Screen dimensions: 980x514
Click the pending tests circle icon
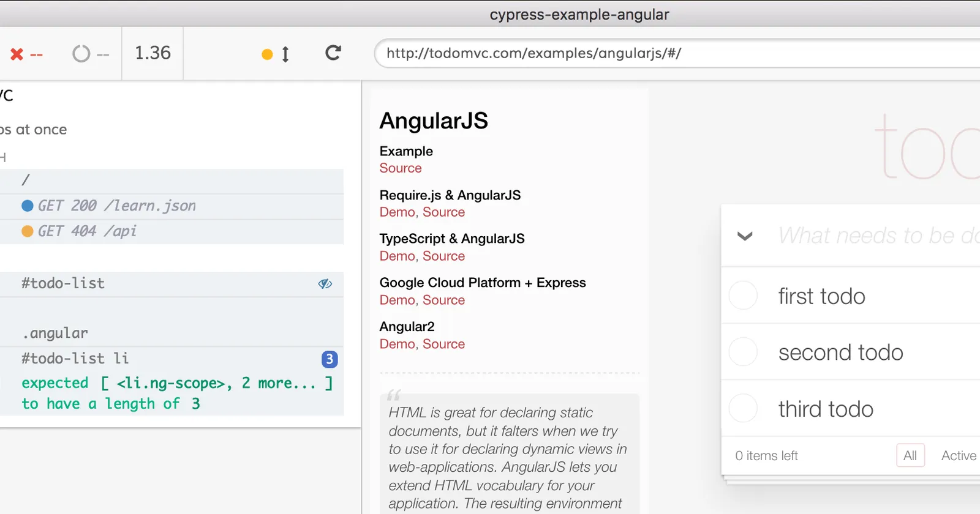tap(81, 54)
